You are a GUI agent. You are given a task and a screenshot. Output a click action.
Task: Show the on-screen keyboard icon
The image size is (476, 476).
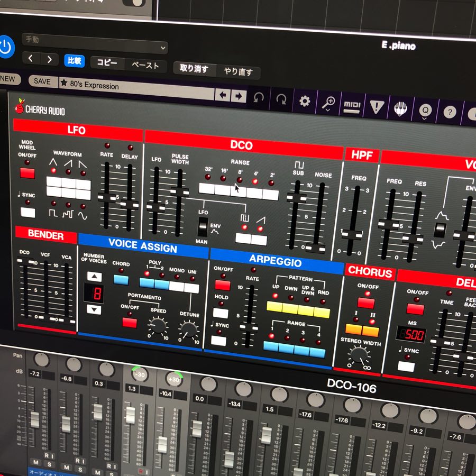click(400, 108)
